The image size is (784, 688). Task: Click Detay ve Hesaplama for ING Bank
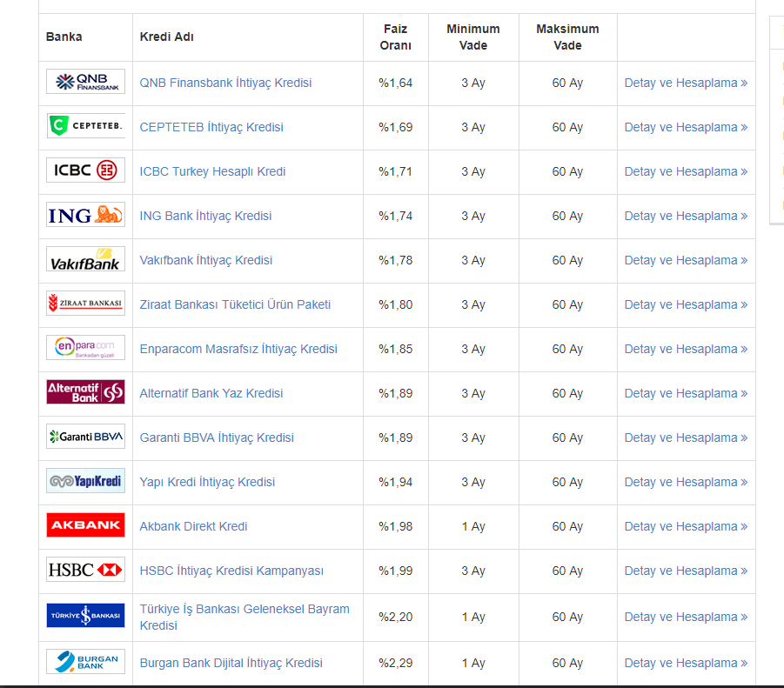coord(686,216)
